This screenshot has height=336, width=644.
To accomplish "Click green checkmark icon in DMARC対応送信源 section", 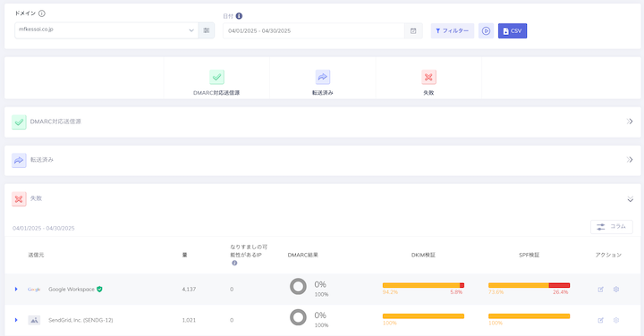I will coord(19,122).
